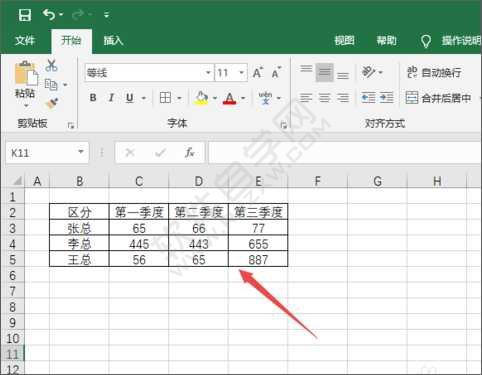Image resolution: width=482 pixels, height=375 pixels.
Task: Open the font color dropdown arrow
Action: point(243,98)
